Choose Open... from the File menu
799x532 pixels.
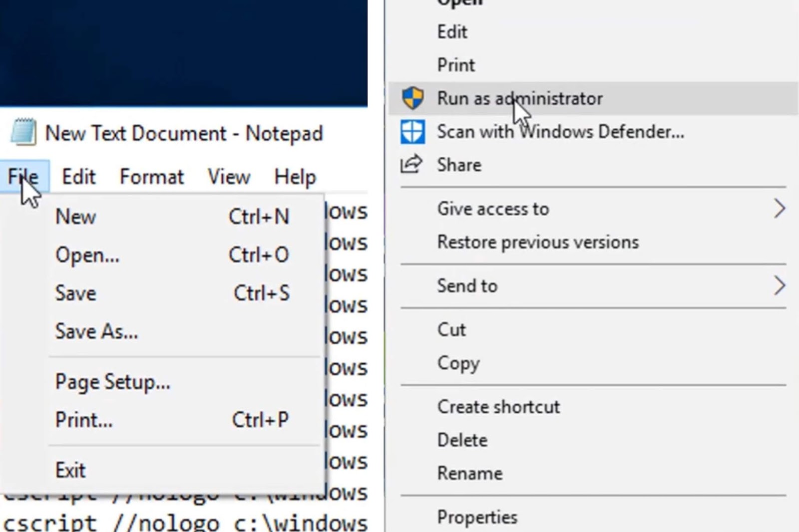pyautogui.click(x=172, y=255)
